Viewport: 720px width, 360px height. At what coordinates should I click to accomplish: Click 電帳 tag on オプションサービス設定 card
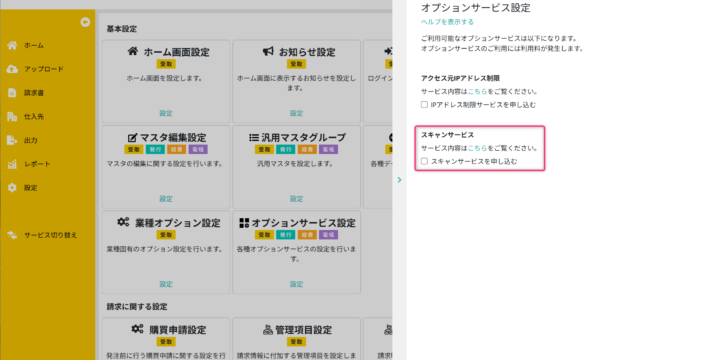328,235
